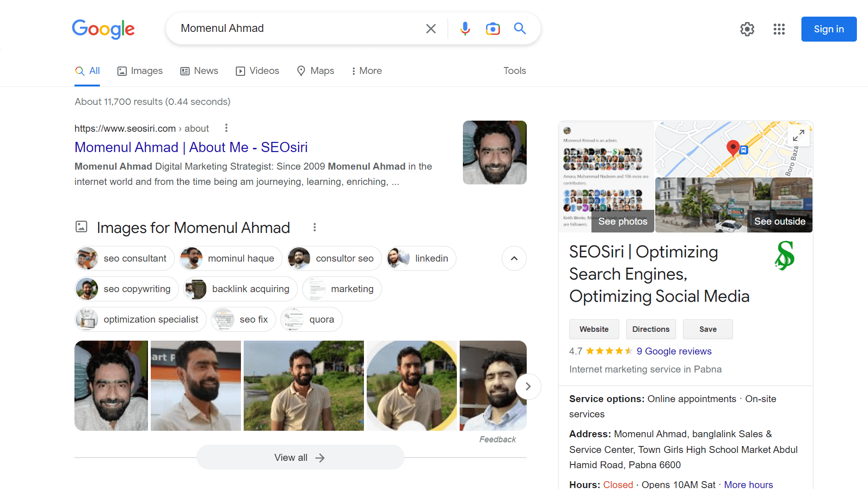Open the Google apps grid
This screenshot has width=868, height=489.
pos(779,29)
